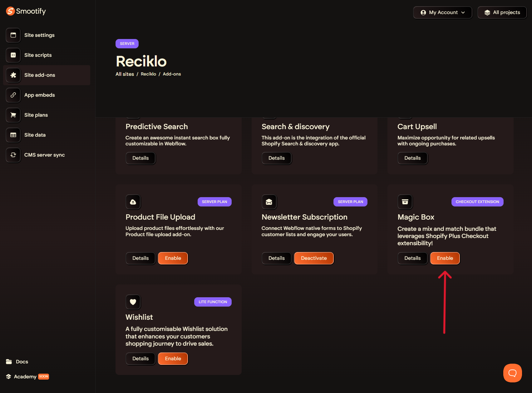Enable the Magic Box add-on
Viewport: 532px width, 393px height.
click(x=445, y=258)
